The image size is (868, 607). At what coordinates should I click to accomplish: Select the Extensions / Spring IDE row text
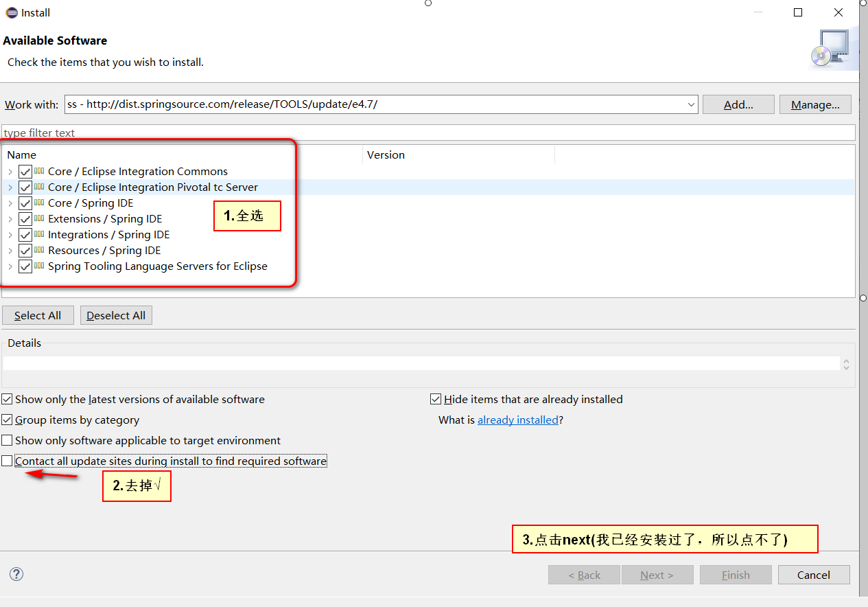pos(105,218)
